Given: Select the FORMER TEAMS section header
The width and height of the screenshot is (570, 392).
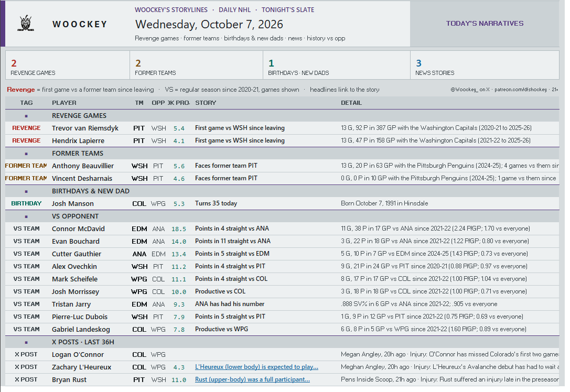Looking at the screenshot, I should click(282, 154).
